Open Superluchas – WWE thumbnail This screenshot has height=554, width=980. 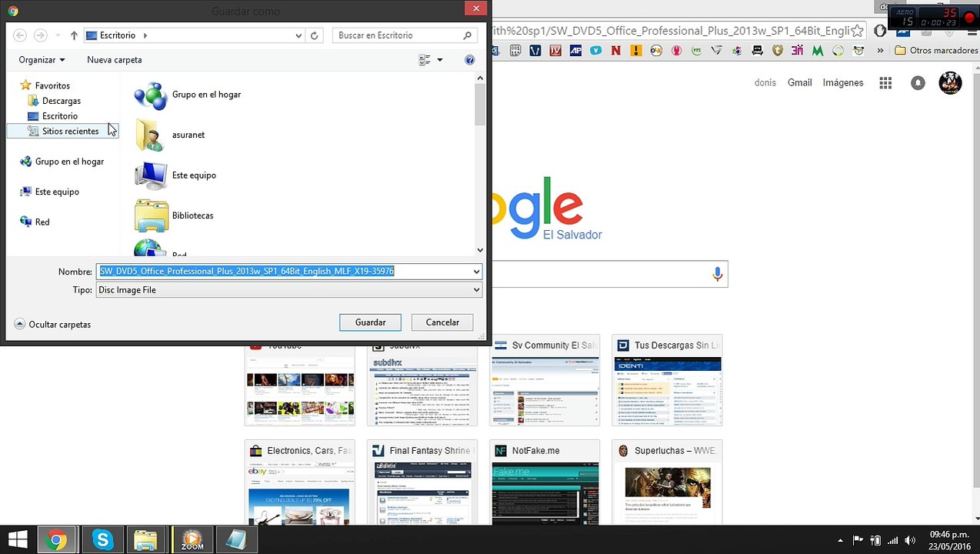[667, 483]
